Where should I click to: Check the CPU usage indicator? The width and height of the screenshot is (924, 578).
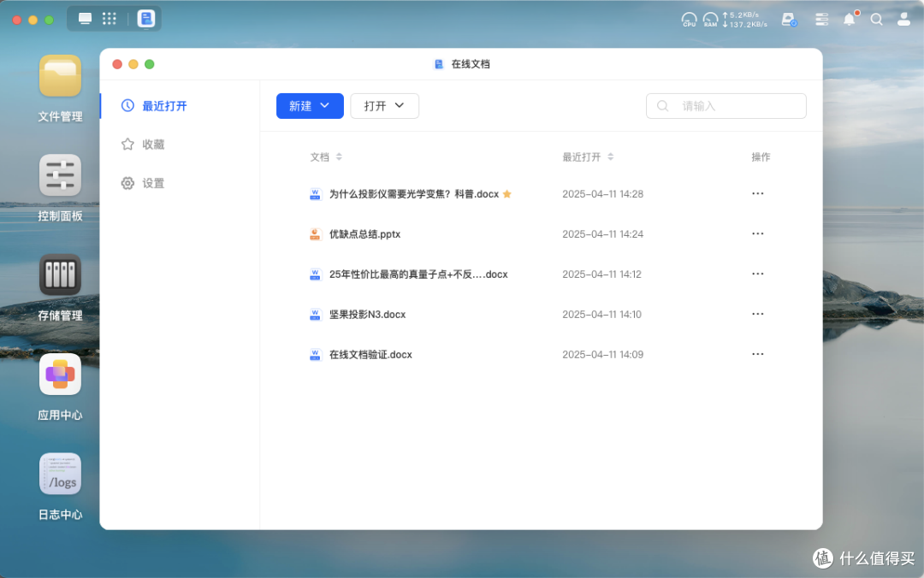[689, 20]
